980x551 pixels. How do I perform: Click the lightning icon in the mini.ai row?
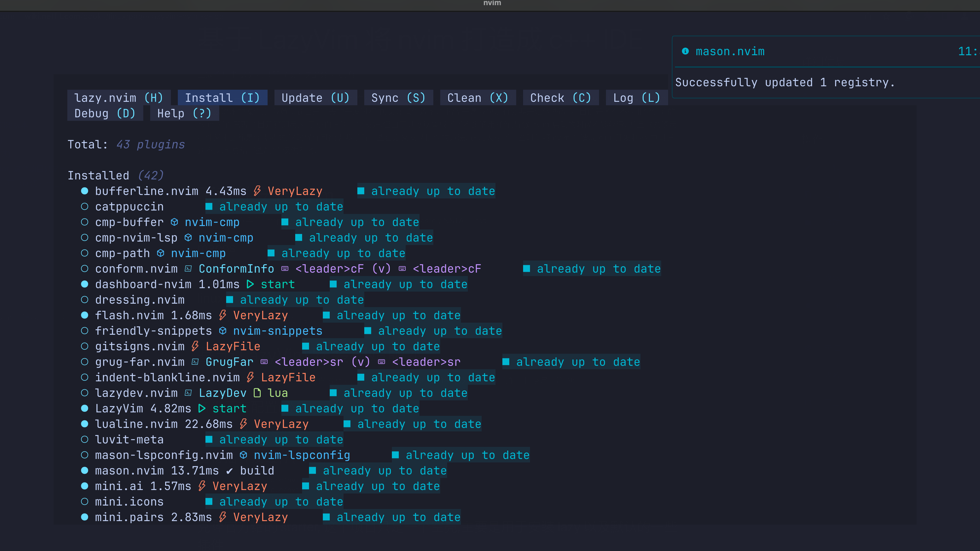(202, 486)
